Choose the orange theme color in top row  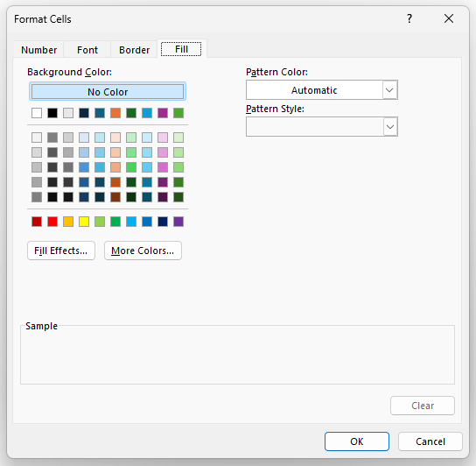click(115, 113)
